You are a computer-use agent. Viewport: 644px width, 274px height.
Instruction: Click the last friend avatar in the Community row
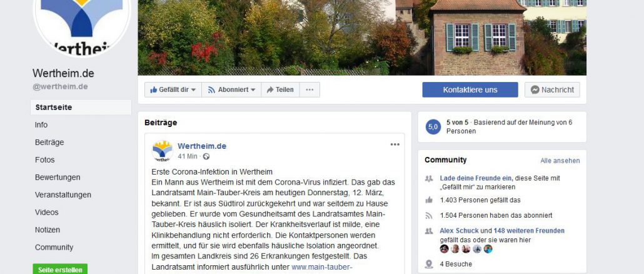[488, 249]
